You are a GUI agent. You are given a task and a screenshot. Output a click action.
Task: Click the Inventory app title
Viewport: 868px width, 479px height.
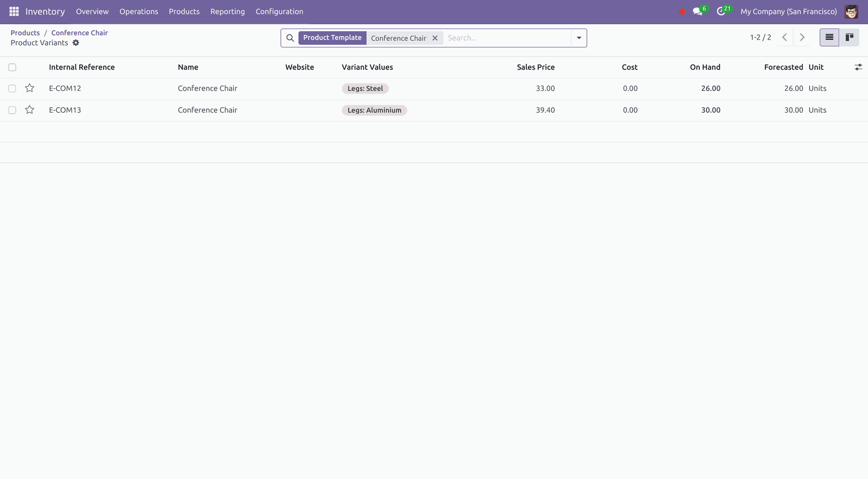click(45, 11)
